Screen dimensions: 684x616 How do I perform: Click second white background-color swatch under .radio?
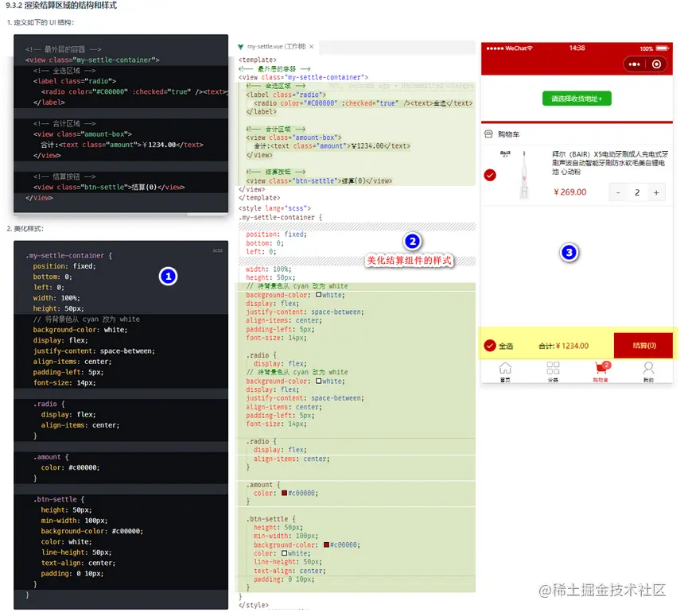click(x=318, y=381)
